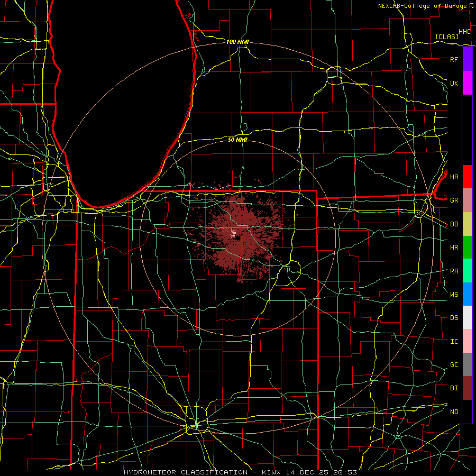Click the RA legend label
This screenshot has height=476, width=476.
454,271
